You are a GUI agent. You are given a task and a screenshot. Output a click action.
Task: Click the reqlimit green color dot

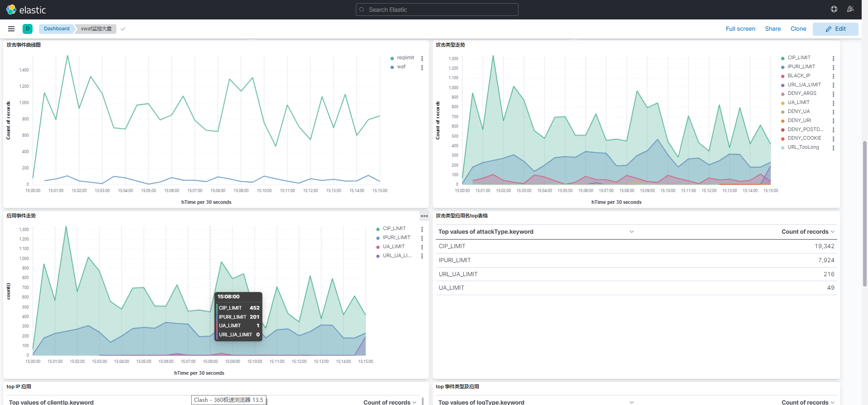(392, 58)
